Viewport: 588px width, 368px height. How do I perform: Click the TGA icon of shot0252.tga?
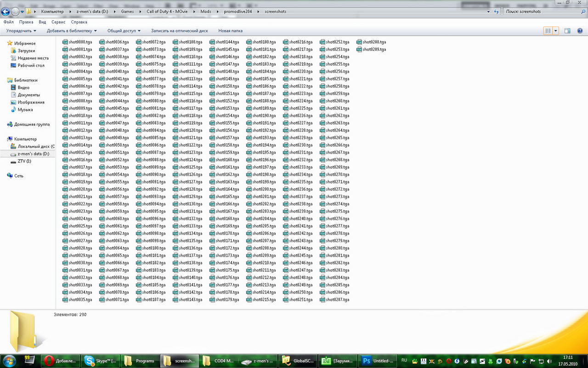point(322,42)
